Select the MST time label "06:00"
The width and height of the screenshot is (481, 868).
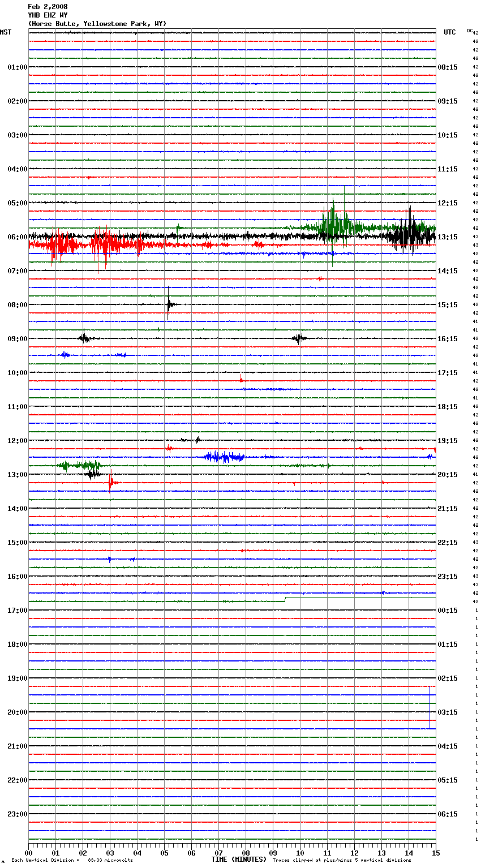tap(18, 237)
